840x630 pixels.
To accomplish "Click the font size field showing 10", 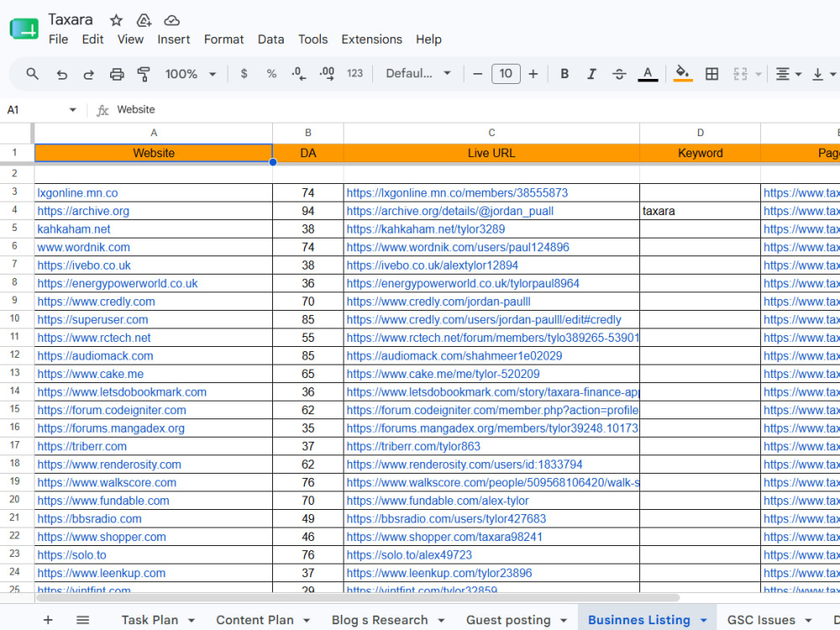I will click(505, 74).
